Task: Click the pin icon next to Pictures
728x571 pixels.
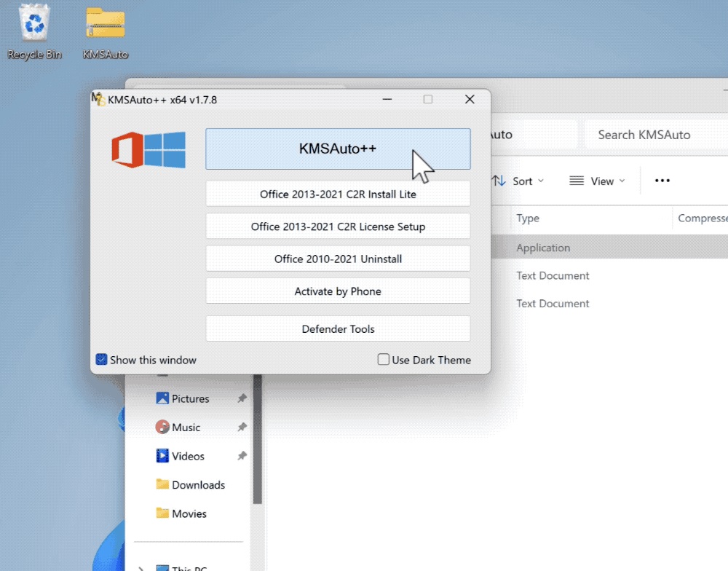Action: point(242,398)
